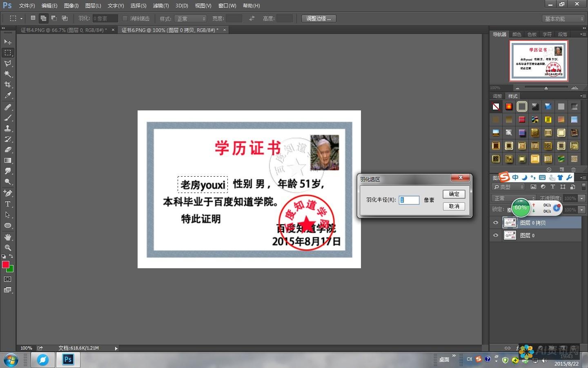This screenshot has width=588, height=368.
Task: Swap foreground and background colors
Action: click(x=11, y=256)
